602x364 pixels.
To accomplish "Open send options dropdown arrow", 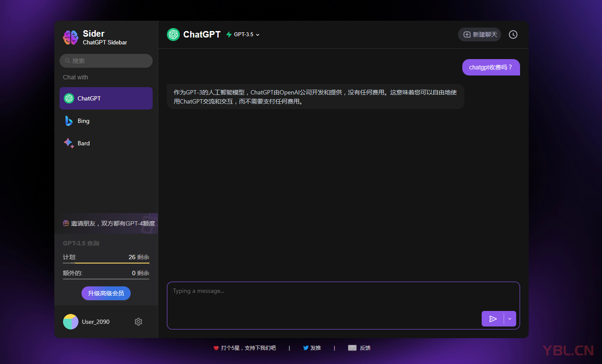I will 510,319.
